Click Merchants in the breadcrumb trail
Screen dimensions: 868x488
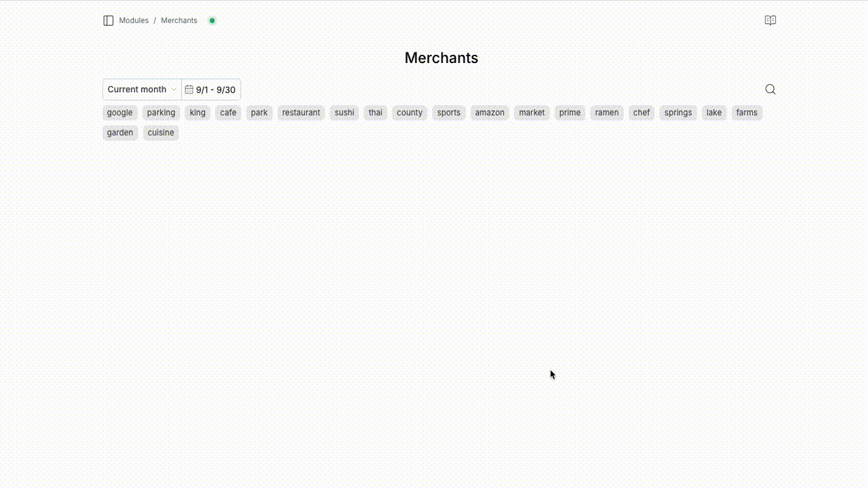178,20
